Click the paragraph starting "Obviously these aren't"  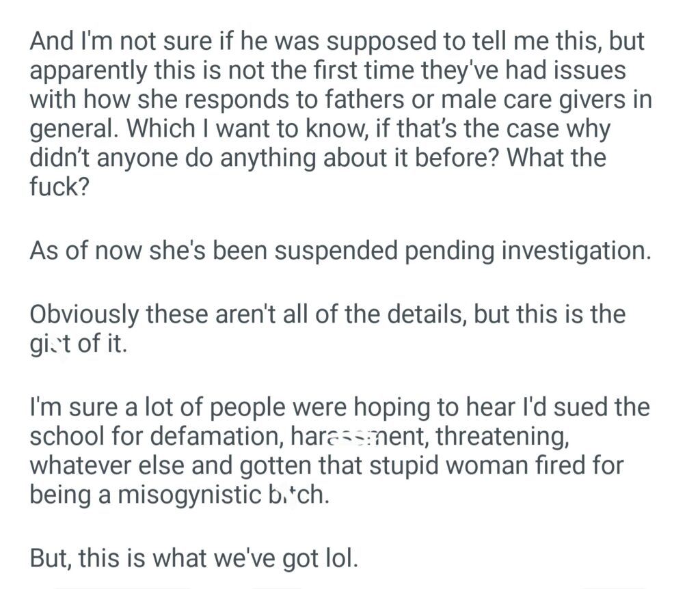[327, 327]
